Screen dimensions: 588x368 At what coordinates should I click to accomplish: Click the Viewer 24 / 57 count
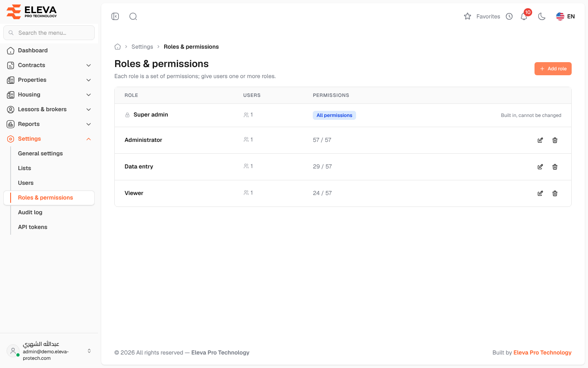[x=322, y=193]
